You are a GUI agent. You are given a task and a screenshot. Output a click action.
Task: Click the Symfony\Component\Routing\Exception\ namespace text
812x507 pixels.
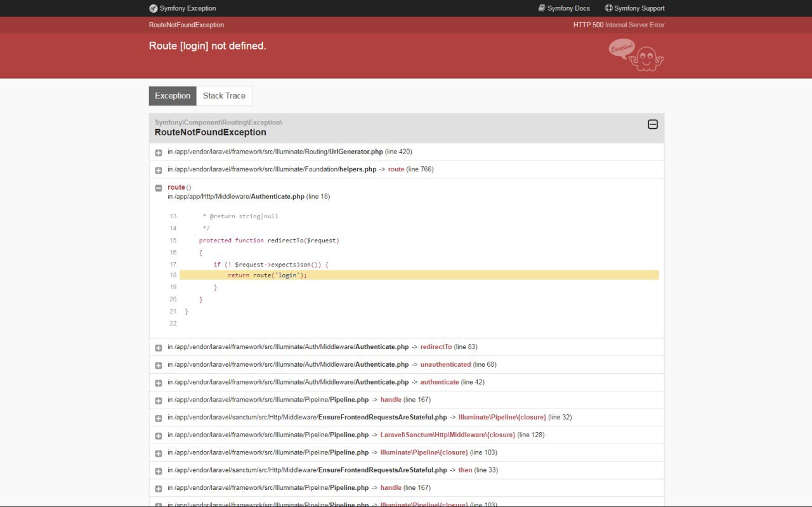click(218, 122)
